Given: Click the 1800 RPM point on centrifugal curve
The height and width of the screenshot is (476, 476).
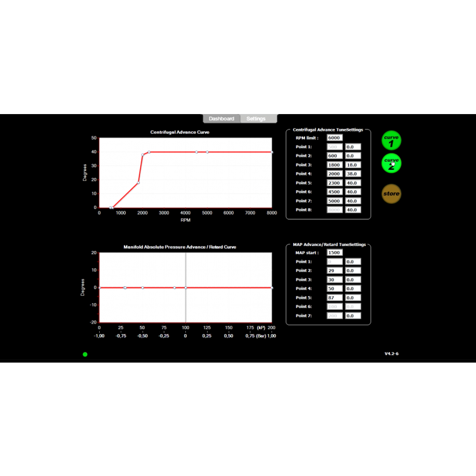Looking at the screenshot, I should coord(138,182).
